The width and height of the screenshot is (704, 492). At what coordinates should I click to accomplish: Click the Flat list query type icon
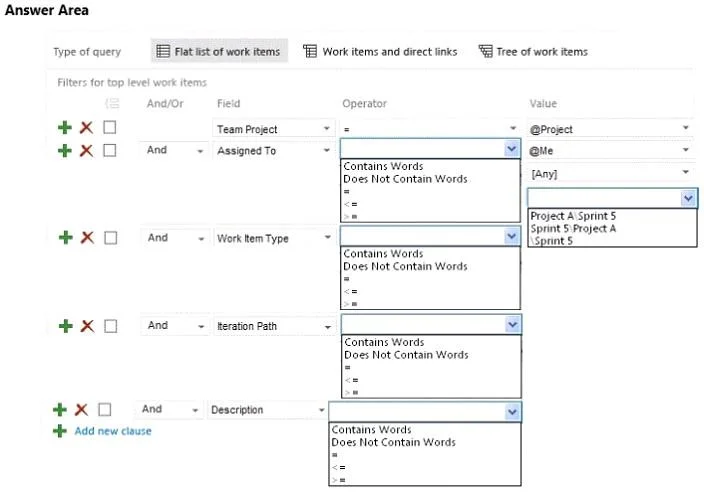[x=163, y=51]
